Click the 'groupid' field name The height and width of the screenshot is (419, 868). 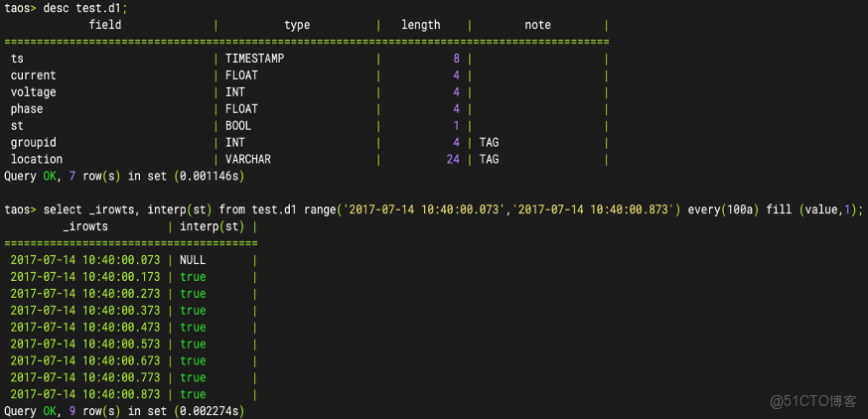coord(33,143)
